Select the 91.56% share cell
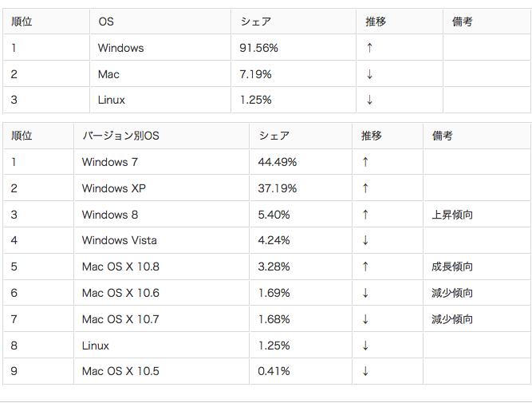The height and width of the screenshot is (407, 532). (294, 48)
